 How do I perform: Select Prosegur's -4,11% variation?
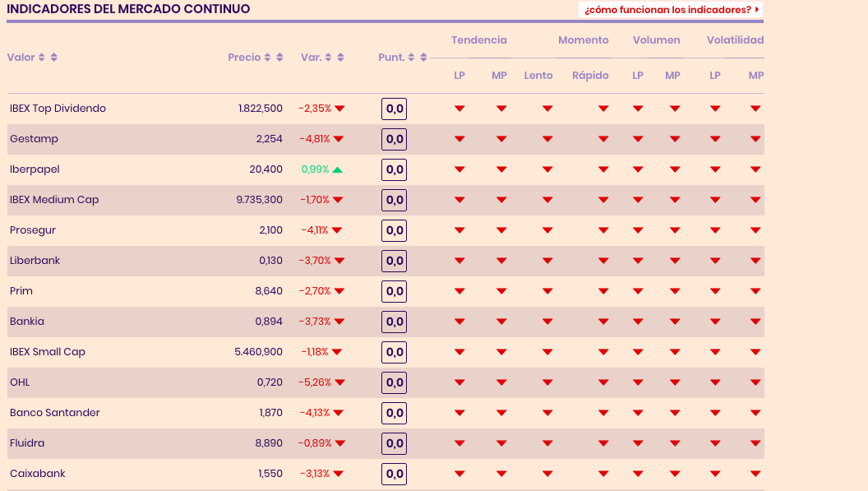coord(315,230)
